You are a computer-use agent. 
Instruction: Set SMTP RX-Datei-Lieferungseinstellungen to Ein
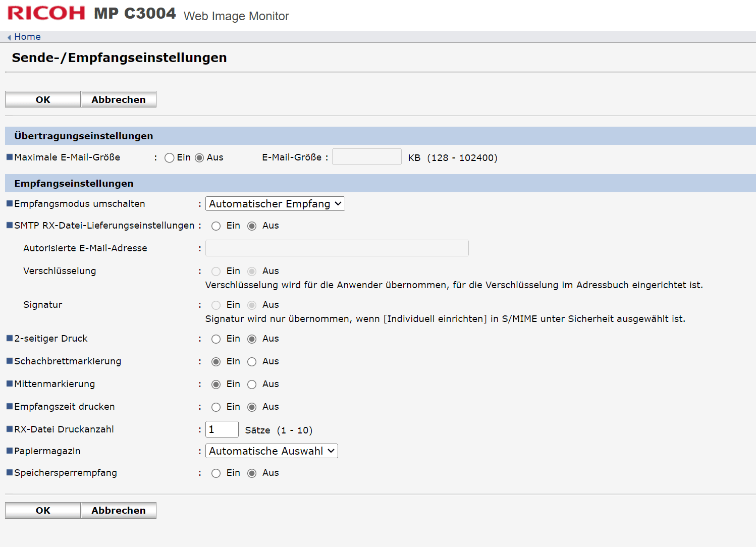coord(216,226)
